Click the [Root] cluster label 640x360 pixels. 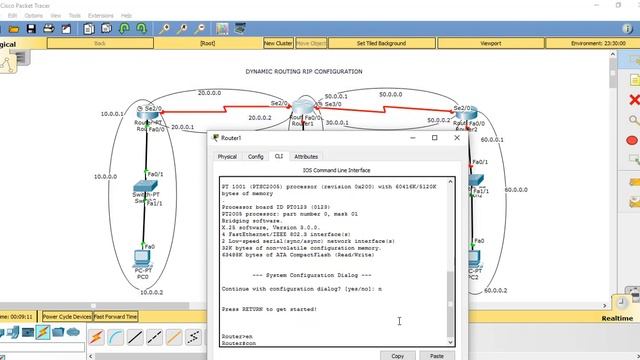tap(208, 43)
